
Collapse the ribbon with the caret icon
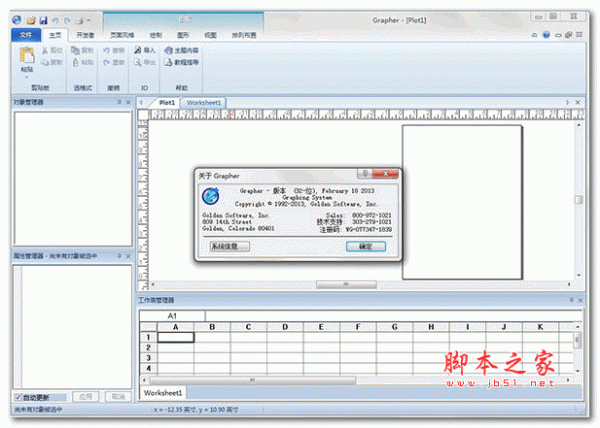coord(534,35)
